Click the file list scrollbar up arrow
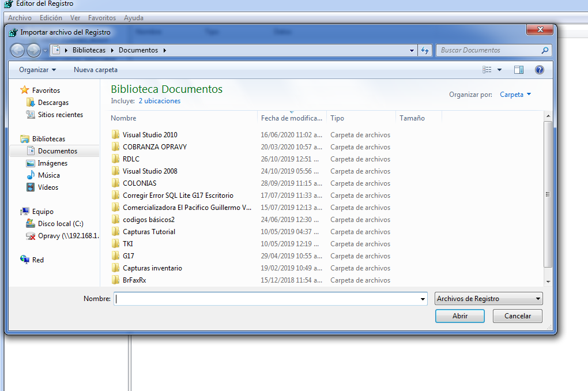 pyautogui.click(x=548, y=116)
